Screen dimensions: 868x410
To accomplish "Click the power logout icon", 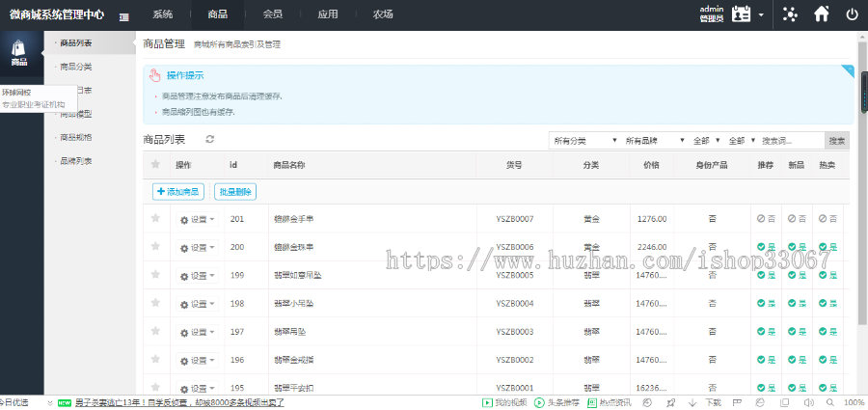I will coord(853,14).
